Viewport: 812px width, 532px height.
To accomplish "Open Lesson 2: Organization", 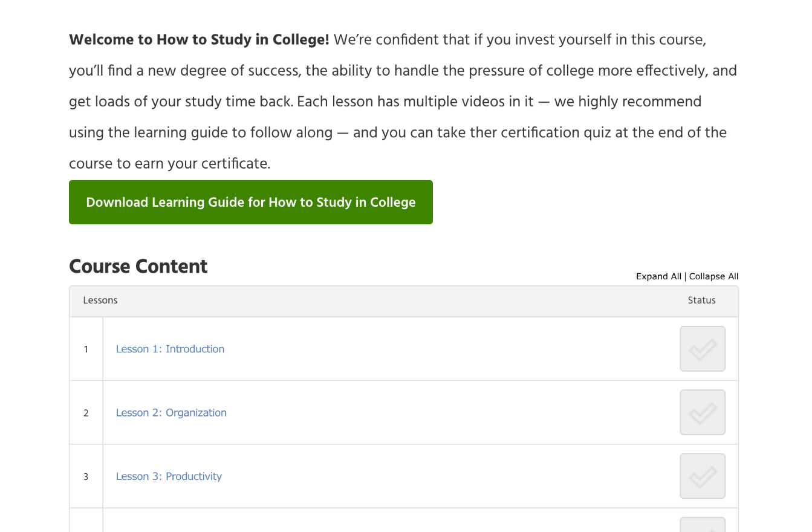I will [171, 413].
